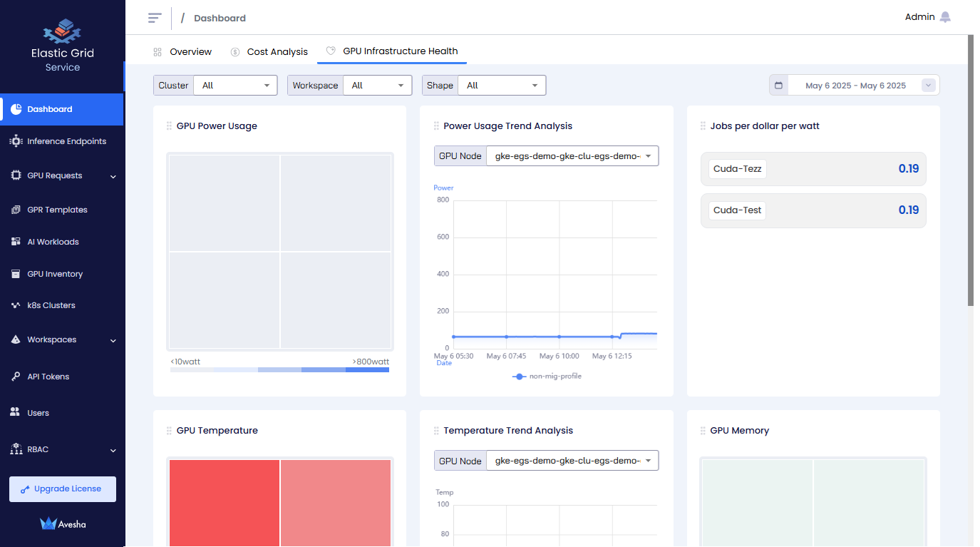This screenshot has height=547, width=980.
Task: Open the Users page link
Action: click(38, 413)
